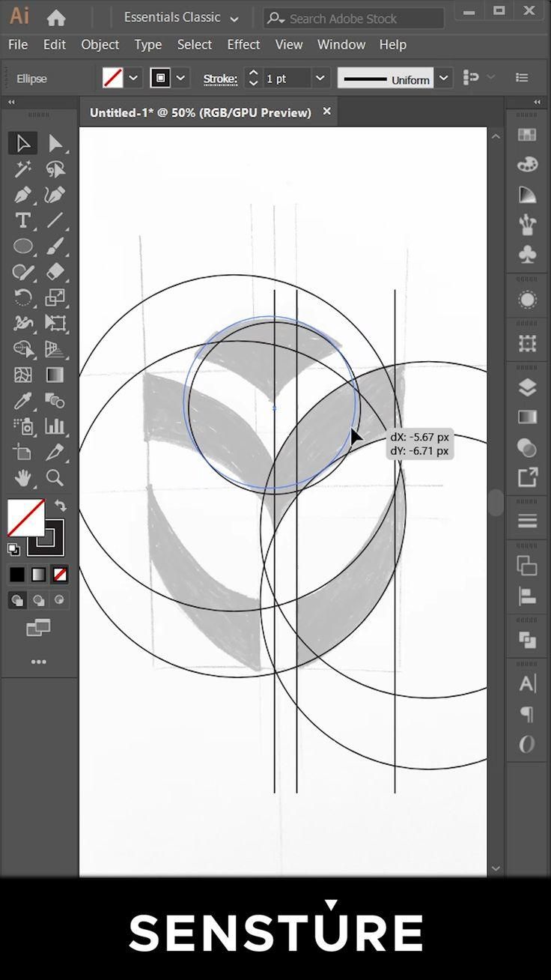Open the Align panel
Viewport: 551px width, 980px height.
(528, 596)
